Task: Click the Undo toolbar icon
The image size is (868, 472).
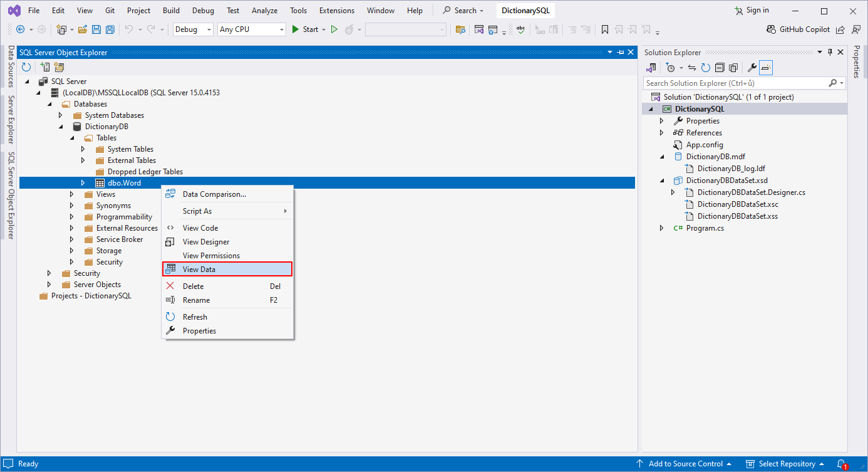Action: (129, 29)
